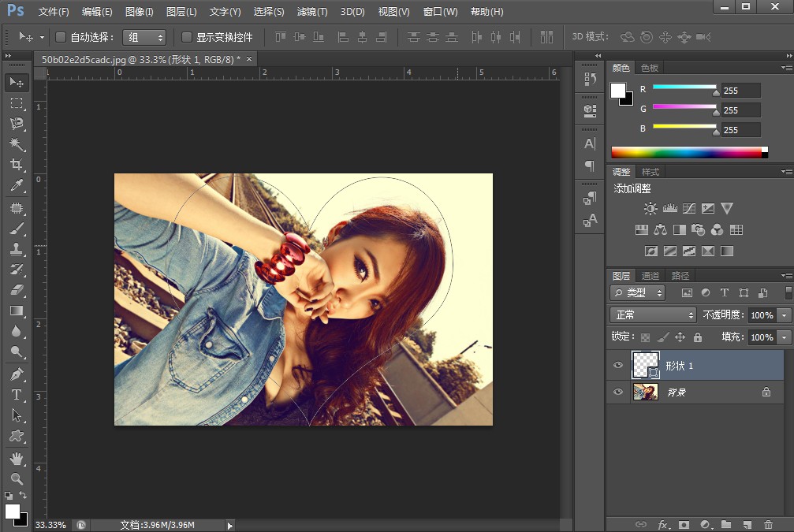Hide the 背景 layer
The image size is (794, 532).
[618, 392]
